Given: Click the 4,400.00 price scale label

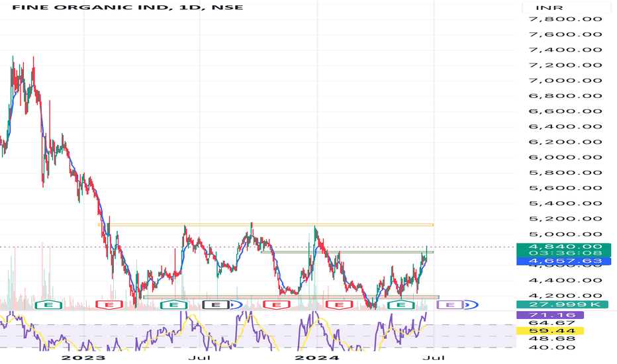Looking at the screenshot, I should pyautogui.click(x=565, y=280).
